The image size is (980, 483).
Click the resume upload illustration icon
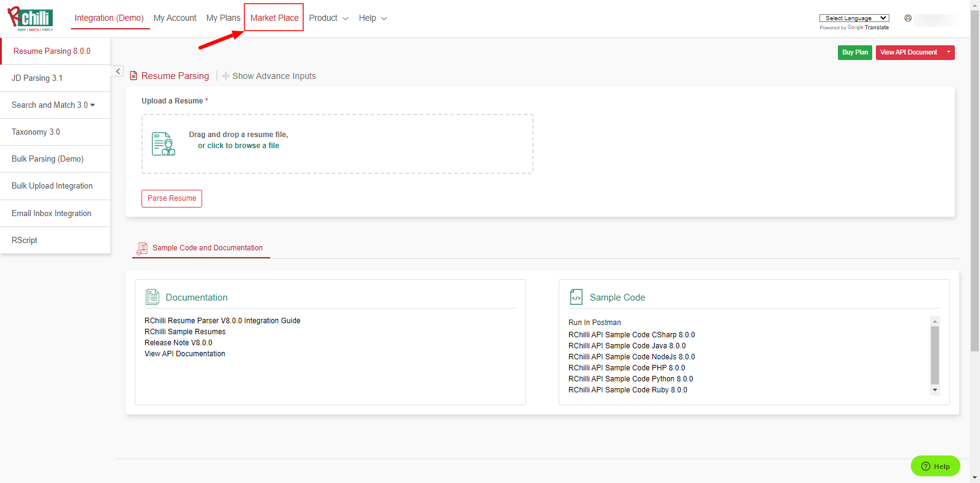point(164,144)
